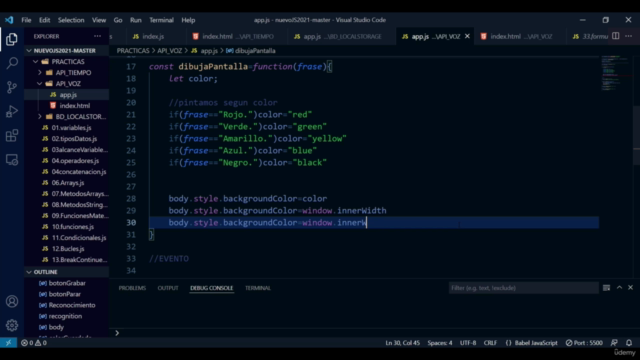Open Remote Explorer icon in activity bar

point(12,160)
